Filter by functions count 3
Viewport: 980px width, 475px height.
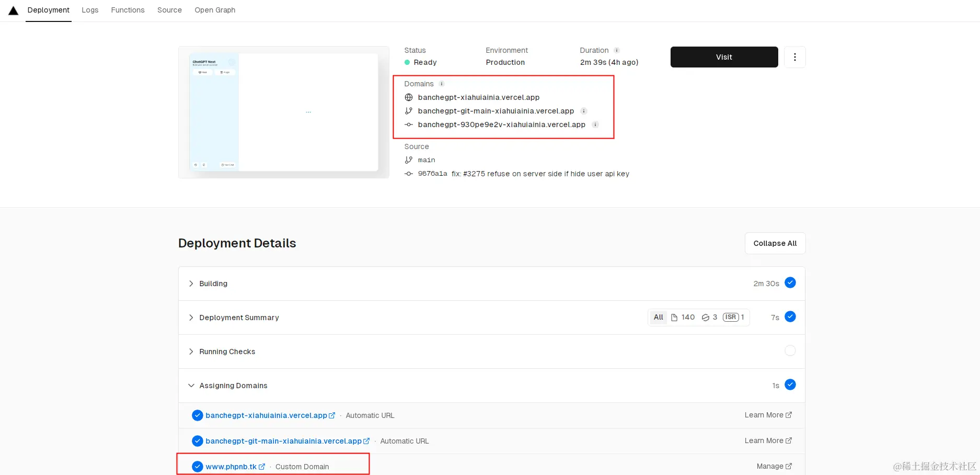point(709,317)
